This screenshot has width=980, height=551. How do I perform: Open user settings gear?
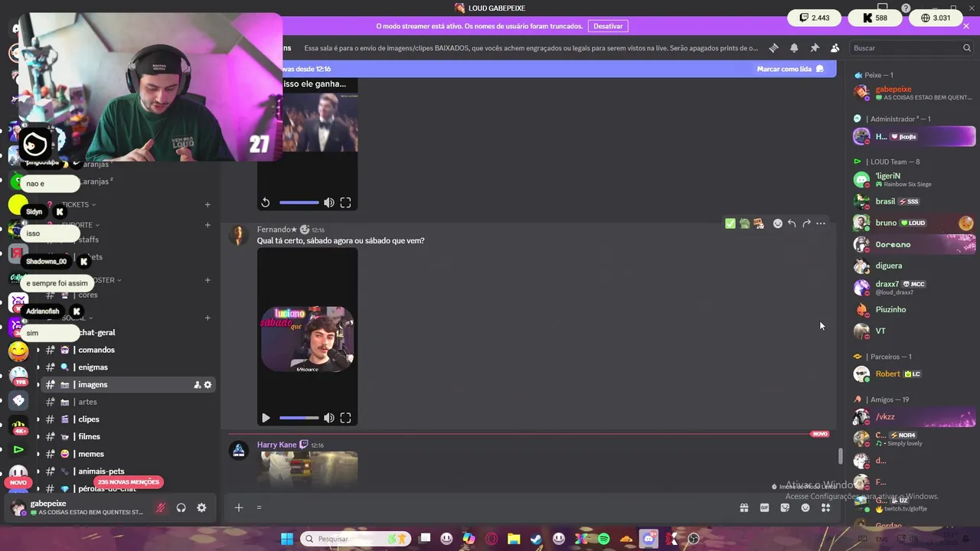201,507
